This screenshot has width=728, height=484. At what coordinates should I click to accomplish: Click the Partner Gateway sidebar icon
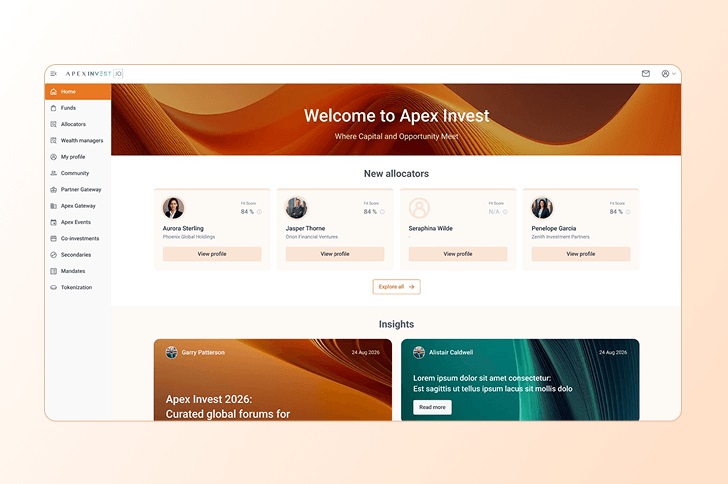pyautogui.click(x=53, y=190)
